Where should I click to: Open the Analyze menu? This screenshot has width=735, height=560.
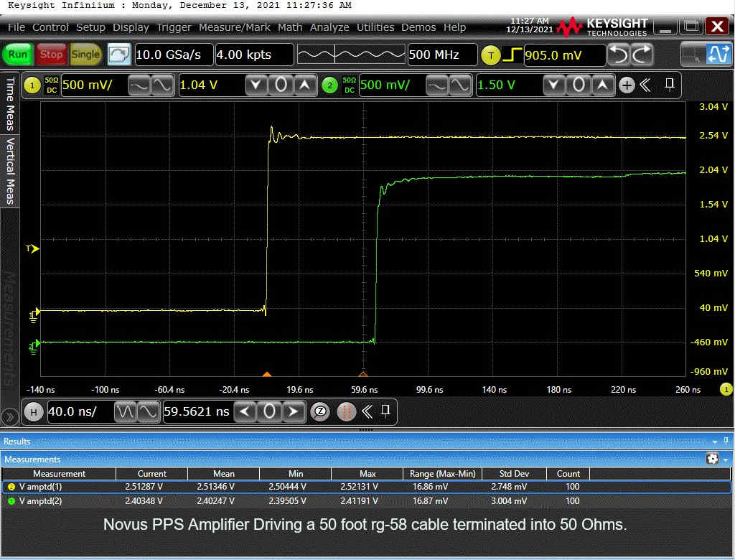click(x=329, y=27)
